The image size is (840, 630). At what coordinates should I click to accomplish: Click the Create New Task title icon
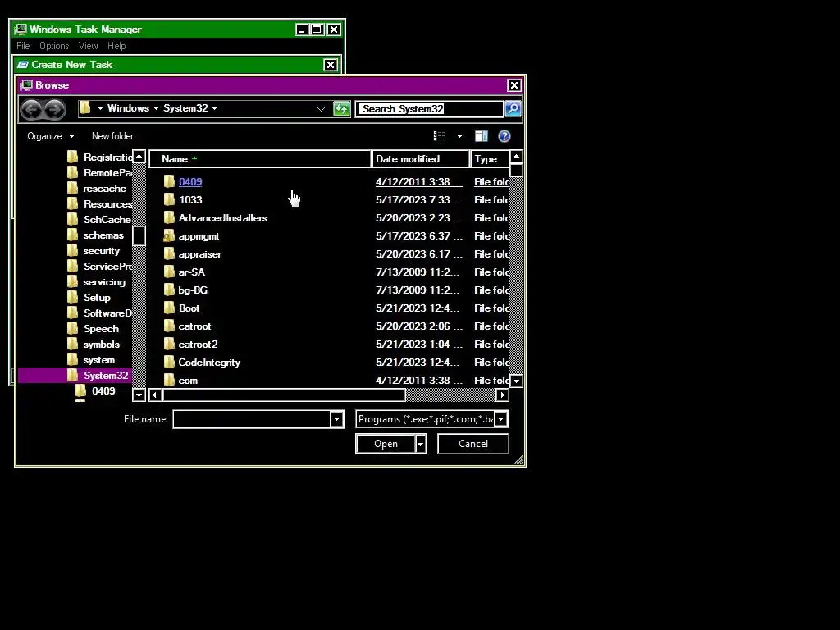pos(22,65)
